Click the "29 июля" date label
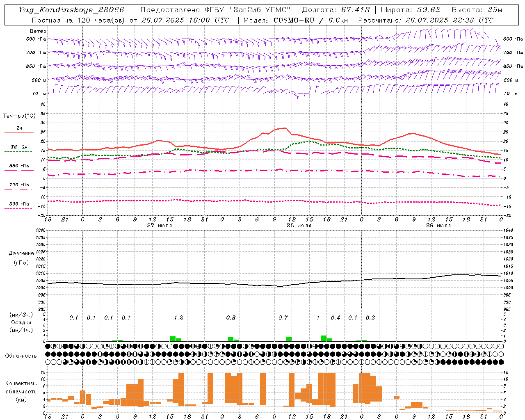This screenshot has width=525, height=420. tap(438, 226)
